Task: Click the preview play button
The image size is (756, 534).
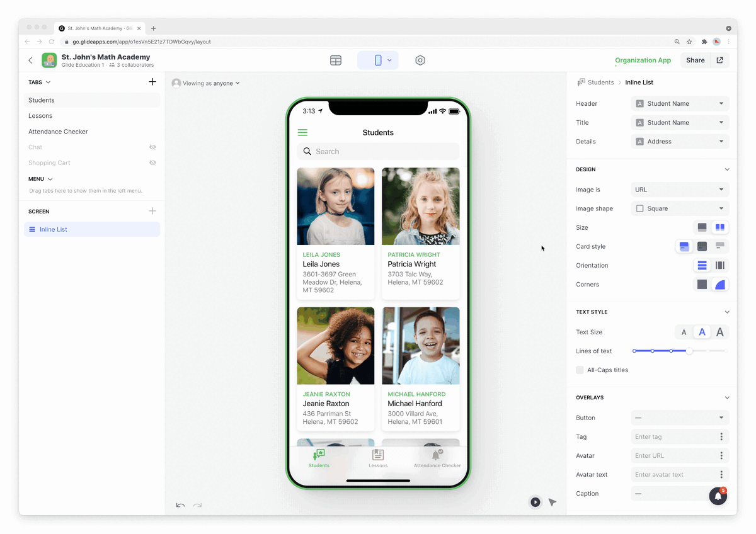Action: tap(535, 502)
